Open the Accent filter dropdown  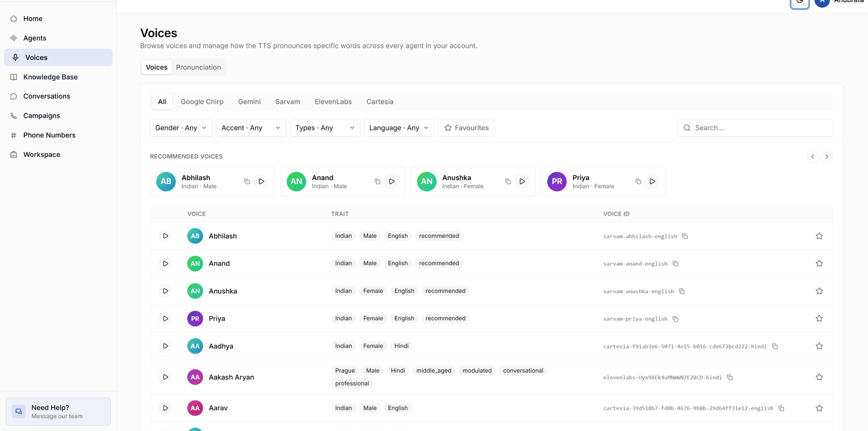(x=251, y=128)
